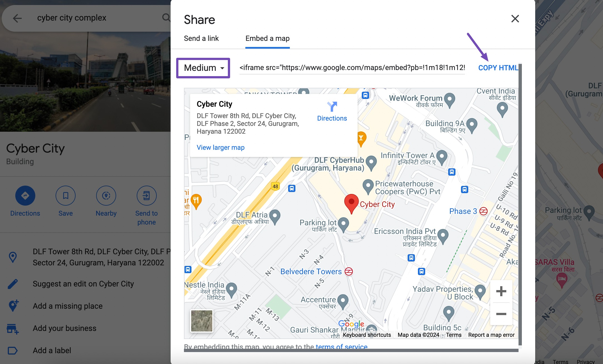
Task: Click the iframe embed code field
Action: 352,68
